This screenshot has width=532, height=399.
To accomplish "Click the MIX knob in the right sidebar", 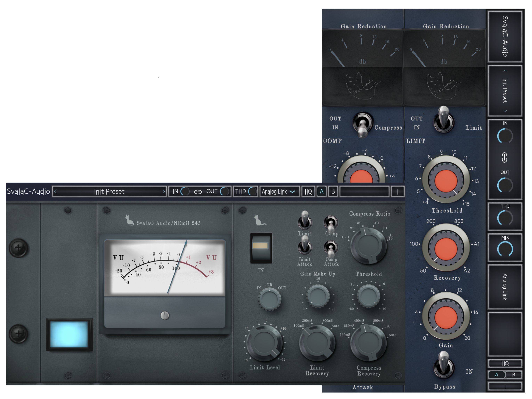I will pos(505,249).
